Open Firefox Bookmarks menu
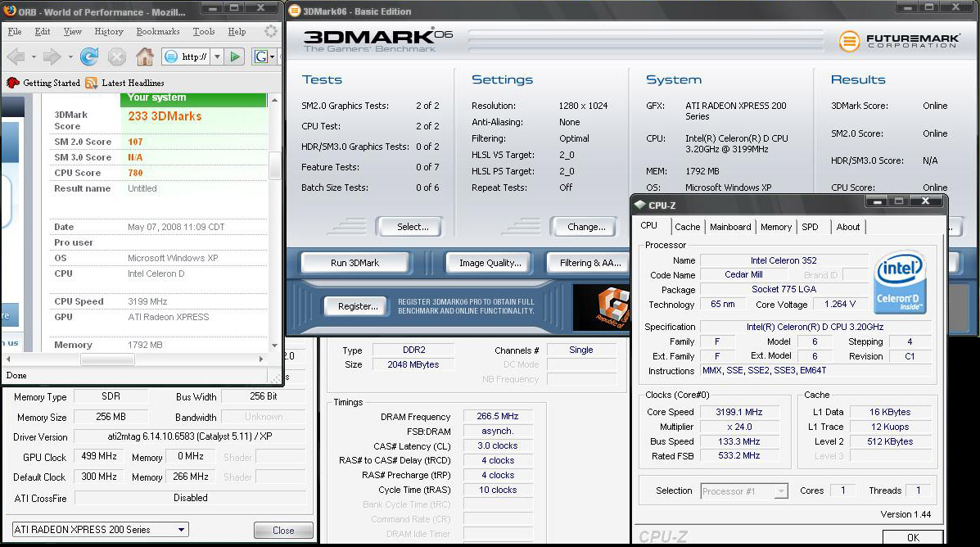The height and width of the screenshot is (547, 980). click(157, 31)
